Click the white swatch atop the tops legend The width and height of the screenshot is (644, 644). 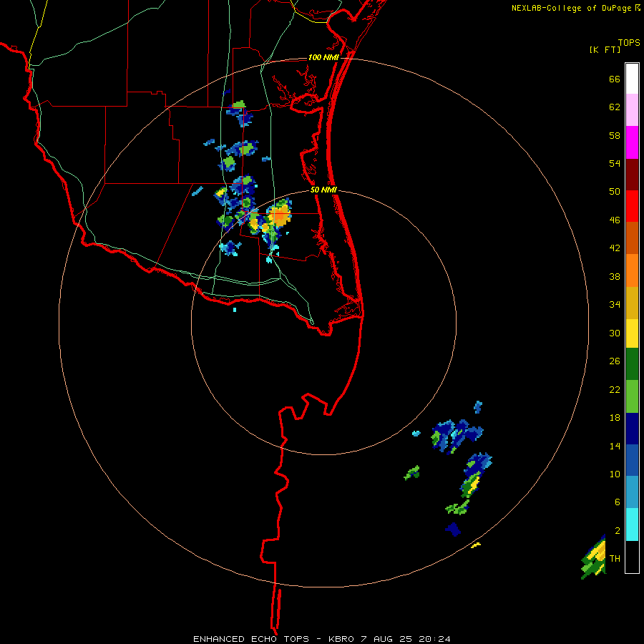click(x=632, y=79)
